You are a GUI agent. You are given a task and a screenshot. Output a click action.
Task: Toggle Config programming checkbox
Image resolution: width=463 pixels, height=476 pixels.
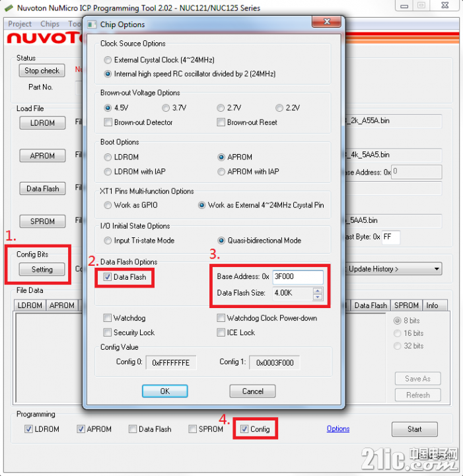(x=244, y=429)
